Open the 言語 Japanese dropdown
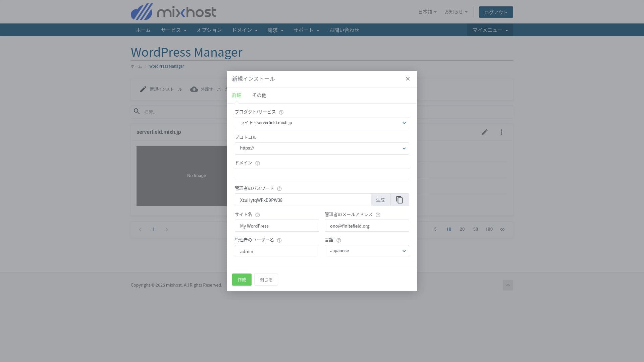The image size is (644, 362). 367,251
